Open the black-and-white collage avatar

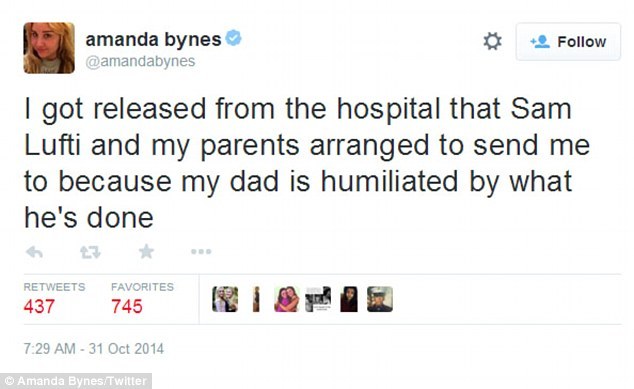318,299
